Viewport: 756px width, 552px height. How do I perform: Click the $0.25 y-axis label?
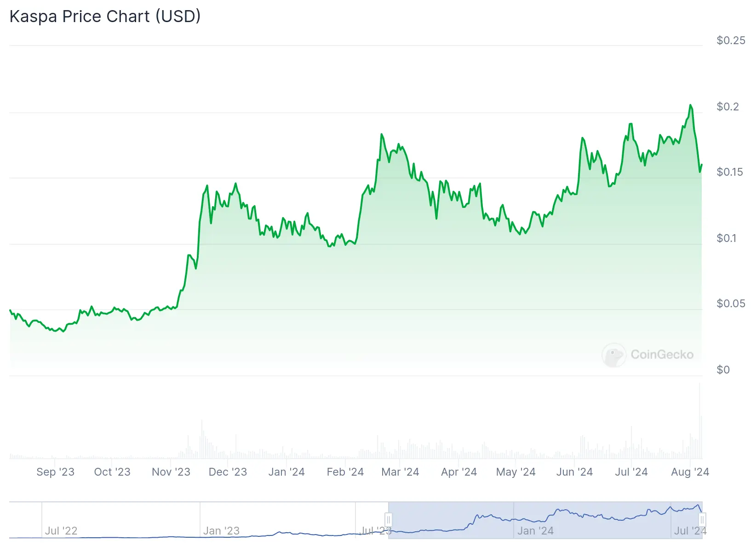point(731,40)
